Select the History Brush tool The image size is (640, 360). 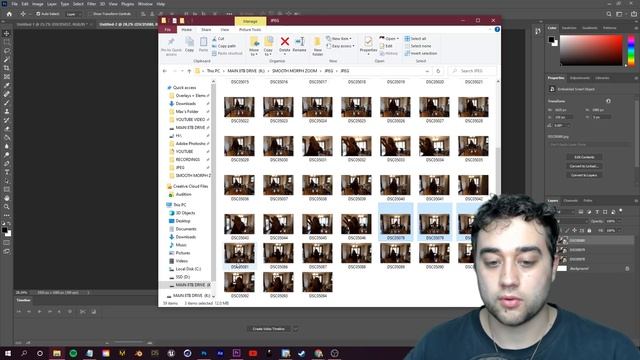point(7,120)
